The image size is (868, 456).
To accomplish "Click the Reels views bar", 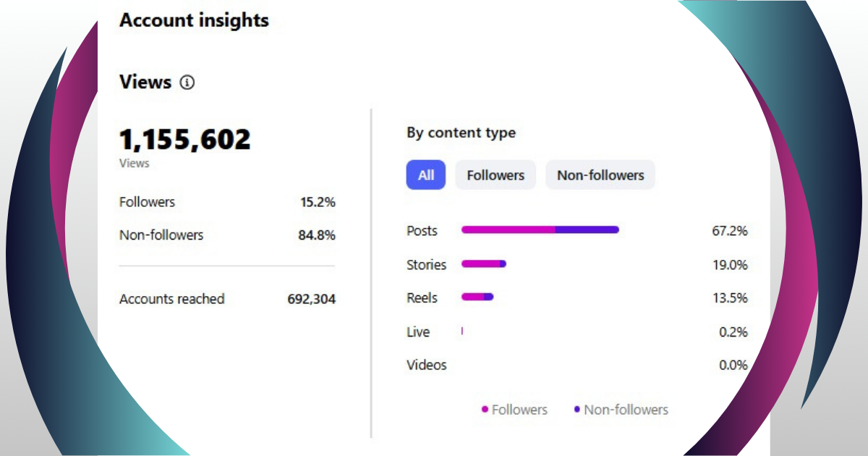I will pos(477,297).
